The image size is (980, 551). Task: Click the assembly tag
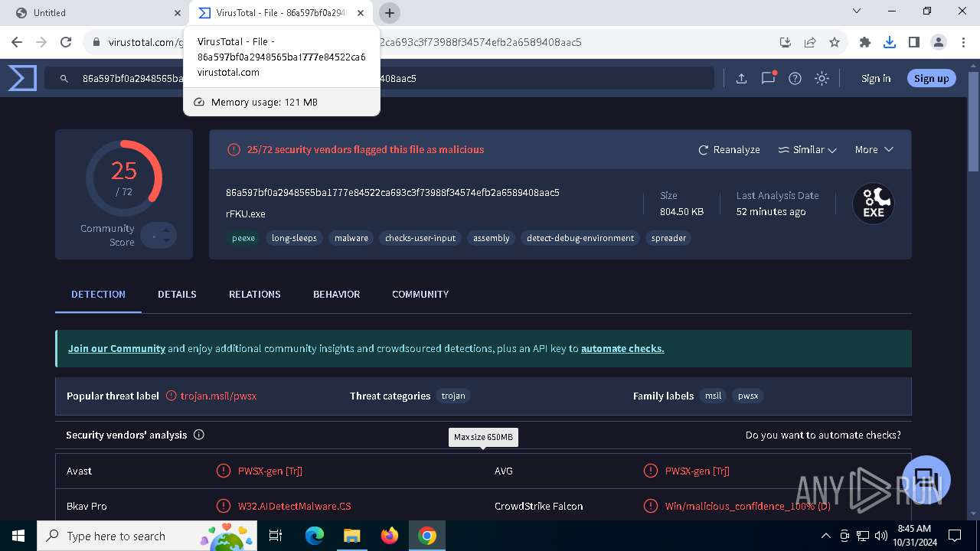tap(492, 238)
